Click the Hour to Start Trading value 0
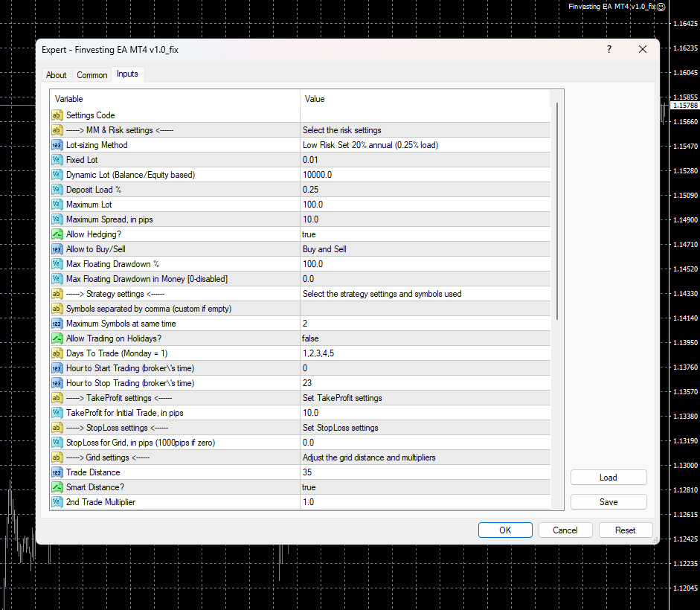The image size is (700, 610). (x=426, y=368)
